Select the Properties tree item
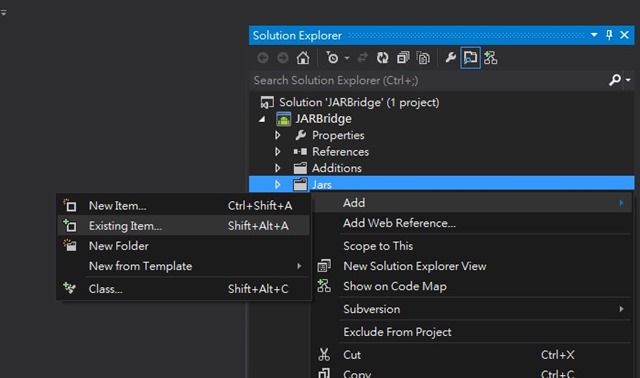This screenshot has height=378, width=640. point(338,135)
